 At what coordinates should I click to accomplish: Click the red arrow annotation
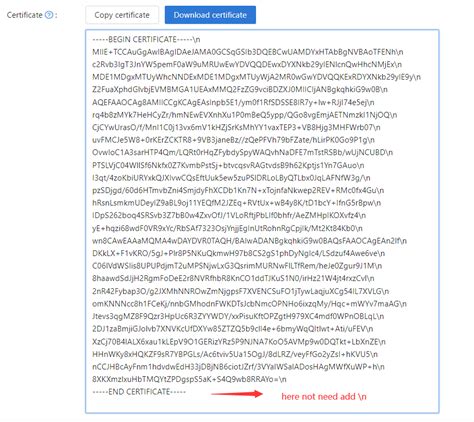coord(237,394)
